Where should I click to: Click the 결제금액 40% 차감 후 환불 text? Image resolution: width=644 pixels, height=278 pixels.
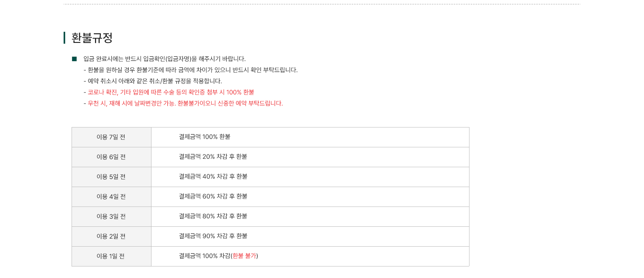(213, 176)
